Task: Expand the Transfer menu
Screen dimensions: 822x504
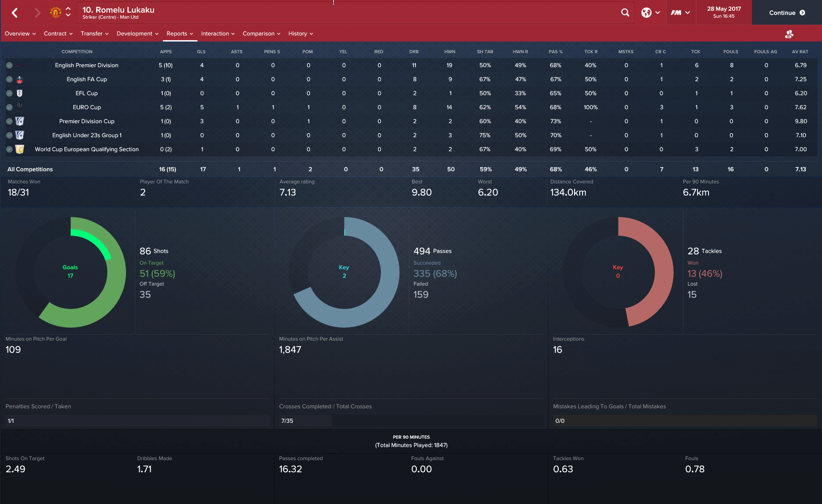Action: pyautogui.click(x=94, y=34)
